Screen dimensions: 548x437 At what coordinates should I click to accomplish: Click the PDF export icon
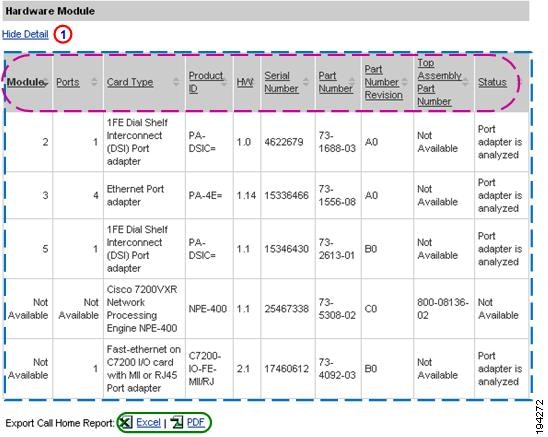click(176, 423)
